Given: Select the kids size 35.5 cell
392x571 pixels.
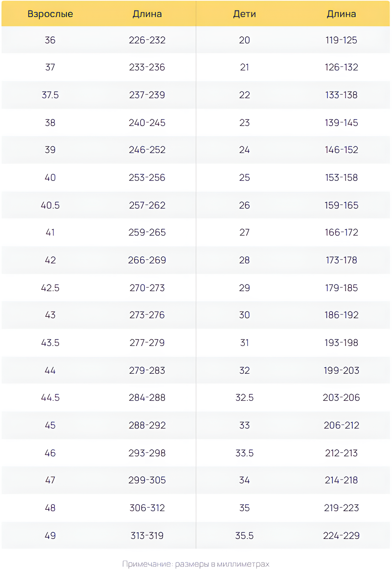Looking at the screenshot, I should (244, 536).
